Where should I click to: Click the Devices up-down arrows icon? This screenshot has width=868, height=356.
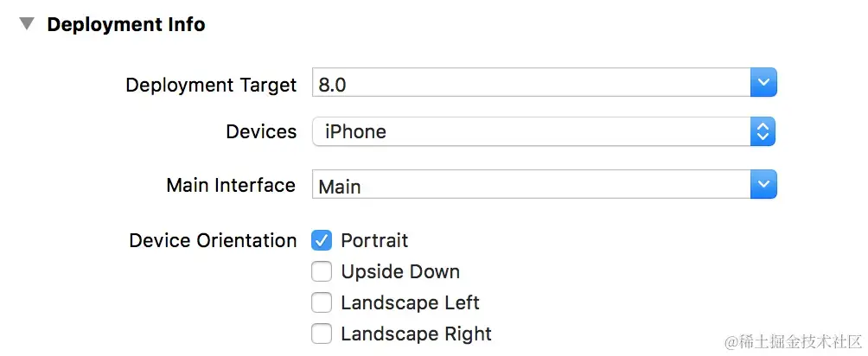click(x=763, y=132)
